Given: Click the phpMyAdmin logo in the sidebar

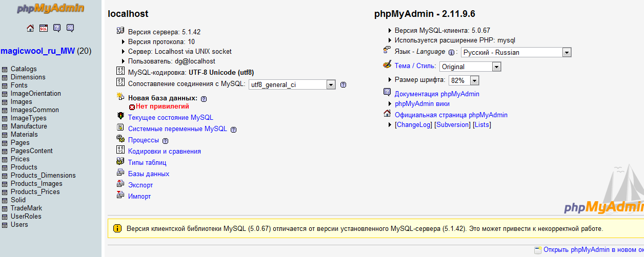Looking at the screenshot, I should (50, 9).
